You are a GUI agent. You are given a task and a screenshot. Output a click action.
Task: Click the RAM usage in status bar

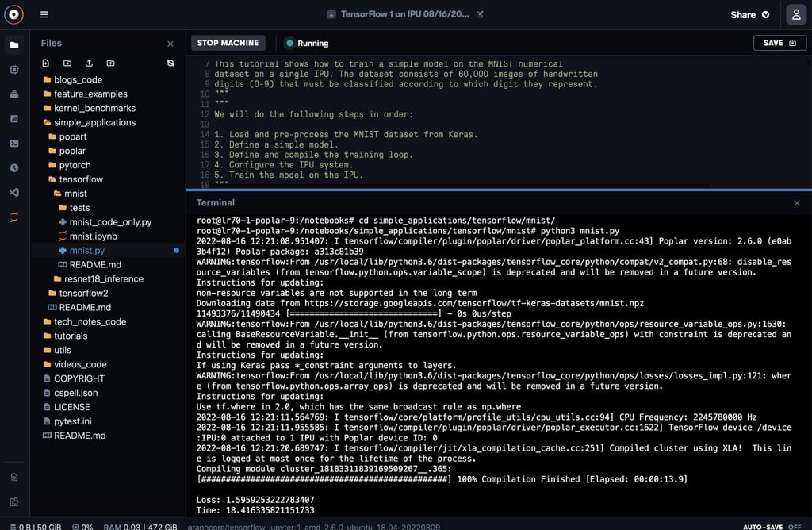(140, 526)
